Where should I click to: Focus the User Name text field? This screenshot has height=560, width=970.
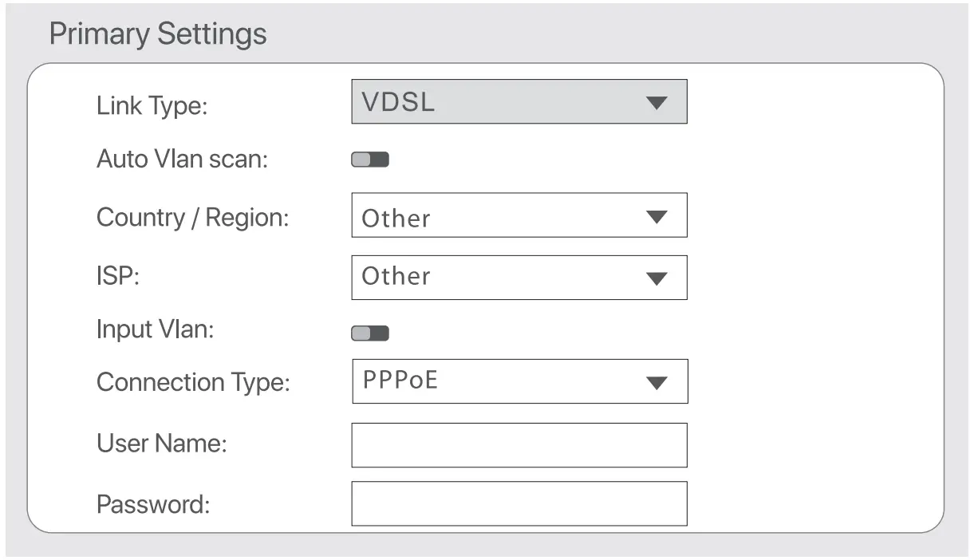pos(519,445)
